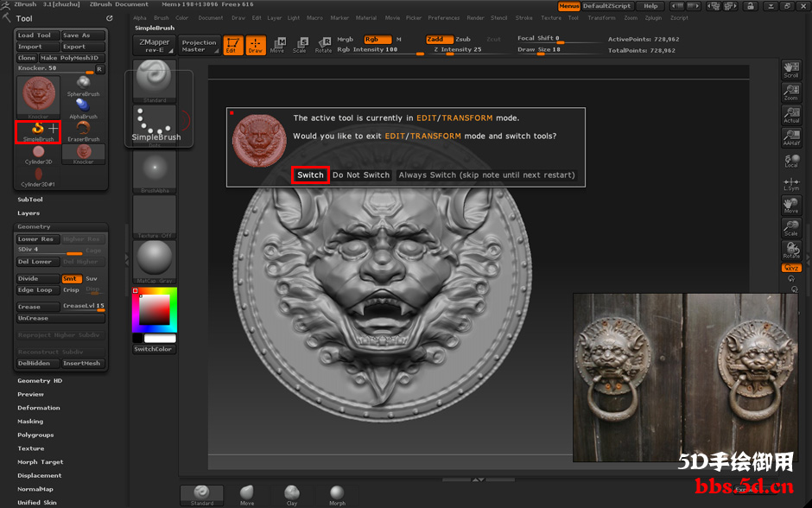812x508 pixels.
Task: Click Switch in the dialog
Action: point(310,175)
